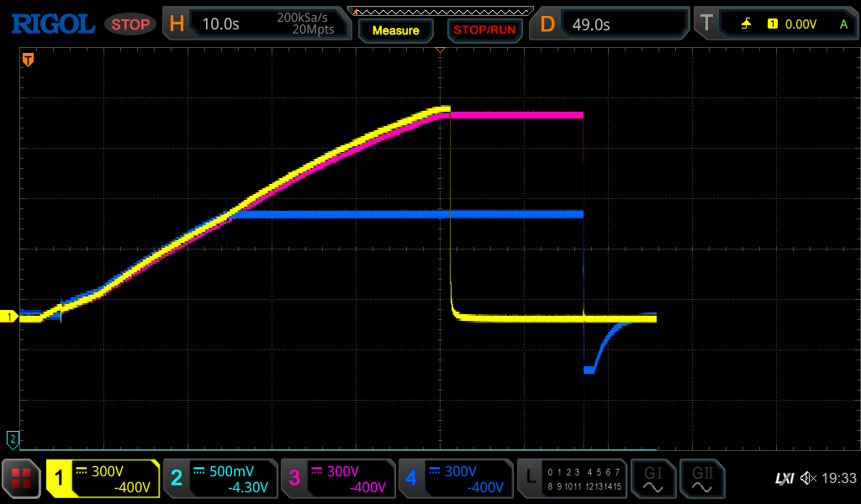Click the RIGOL logo
This screenshot has width=861, height=504.
[52, 24]
